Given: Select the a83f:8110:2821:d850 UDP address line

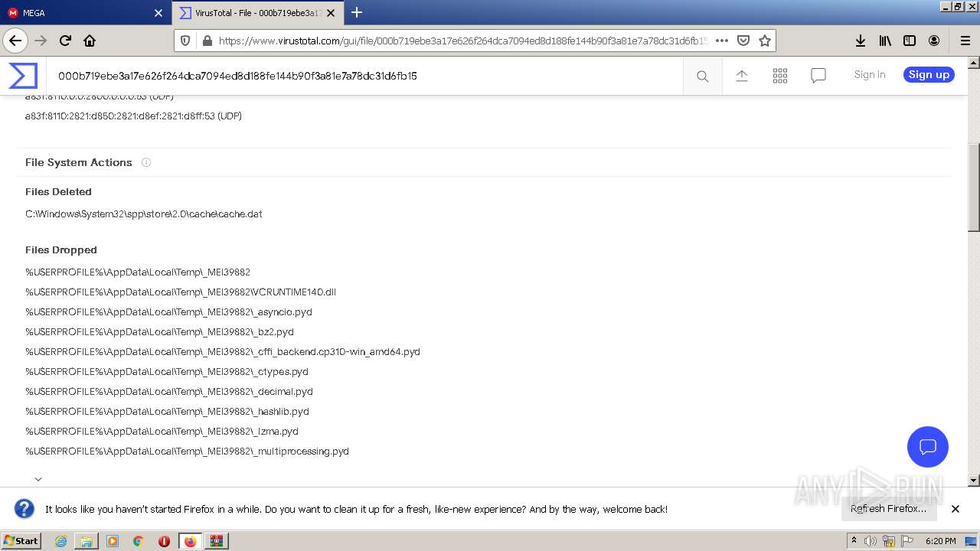Looking at the screenshot, I should pyautogui.click(x=133, y=116).
